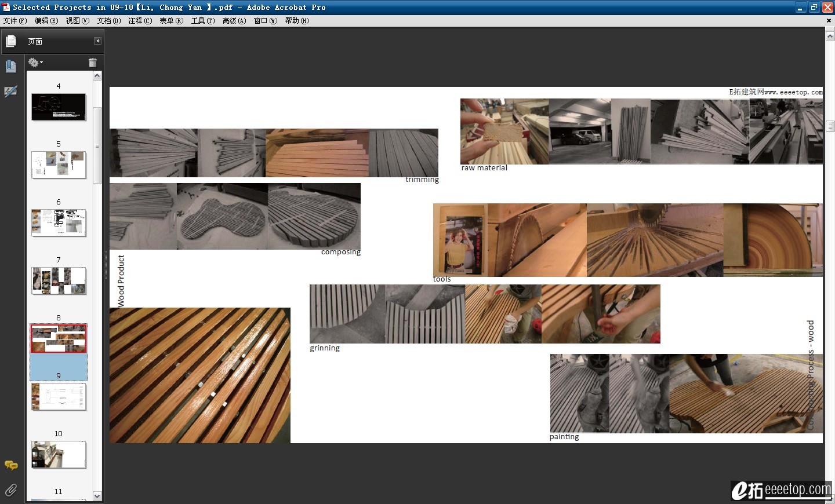The width and height of the screenshot is (835, 504).
Task: Open the Bookmarks panel icon
Action: tap(11, 66)
